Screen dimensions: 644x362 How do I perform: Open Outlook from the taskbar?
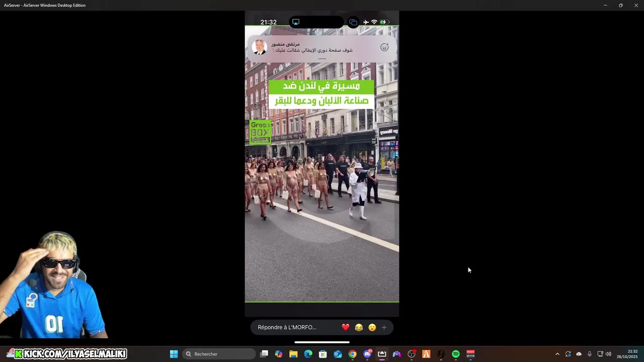pyautogui.click(x=338, y=354)
